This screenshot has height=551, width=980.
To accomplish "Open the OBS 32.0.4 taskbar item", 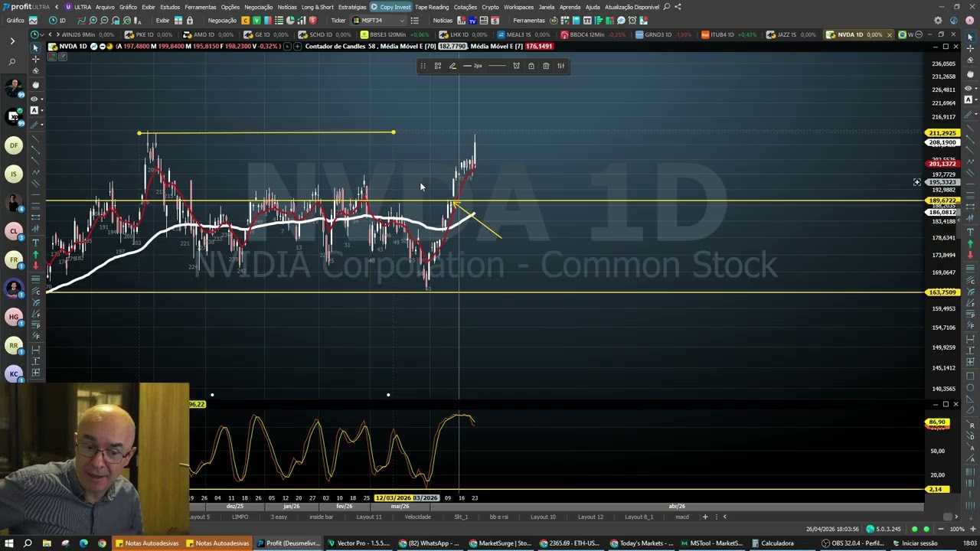I will [852, 543].
